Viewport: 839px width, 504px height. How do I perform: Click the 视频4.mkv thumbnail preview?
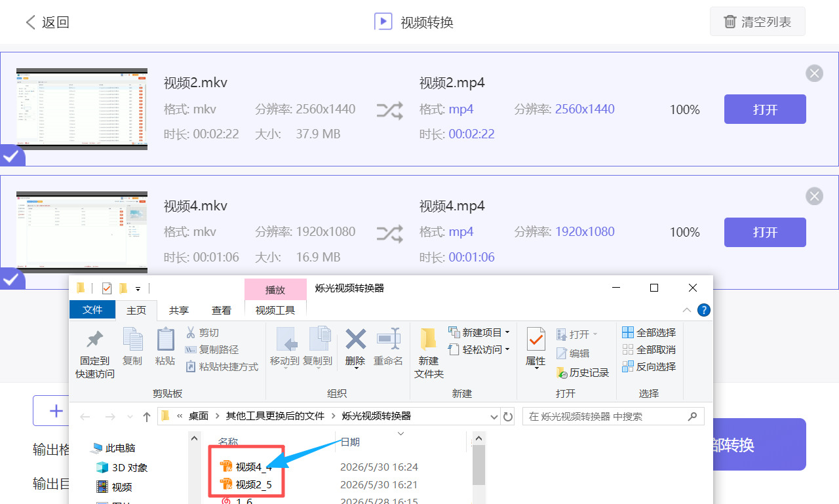point(82,232)
